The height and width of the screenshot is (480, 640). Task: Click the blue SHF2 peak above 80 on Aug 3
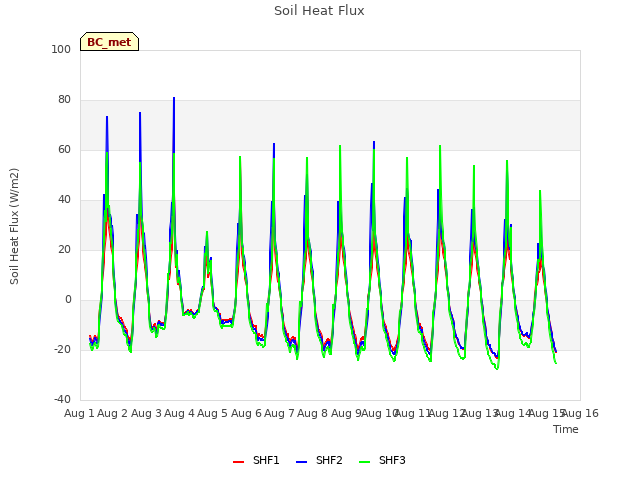[x=174, y=98]
